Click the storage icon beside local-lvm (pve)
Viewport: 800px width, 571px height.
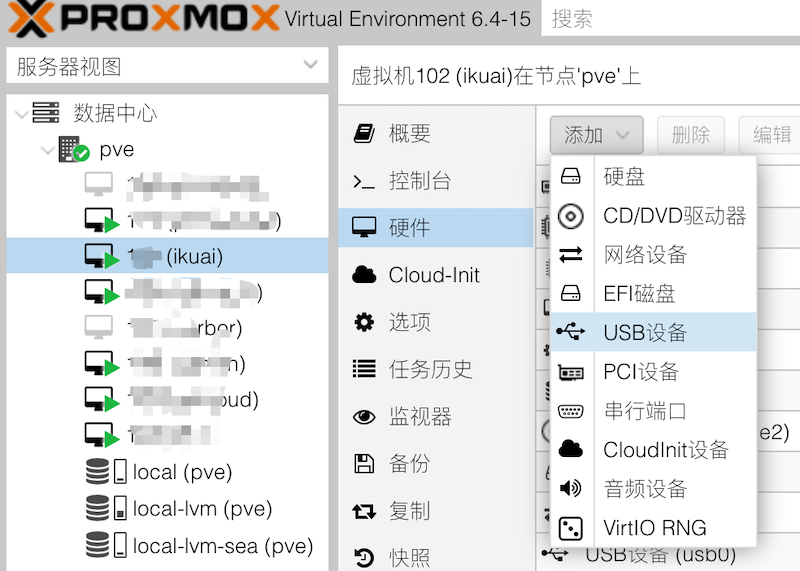(x=106, y=508)
